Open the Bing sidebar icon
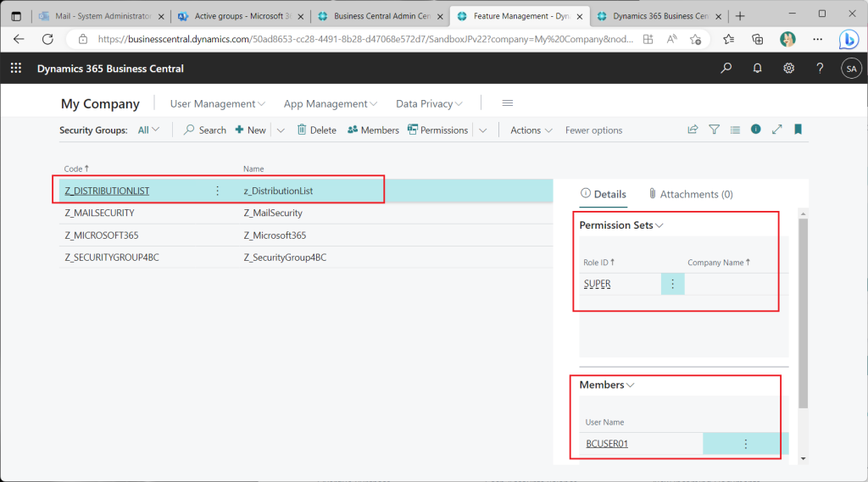Screen dimensions: 868x482 [848, 39]
